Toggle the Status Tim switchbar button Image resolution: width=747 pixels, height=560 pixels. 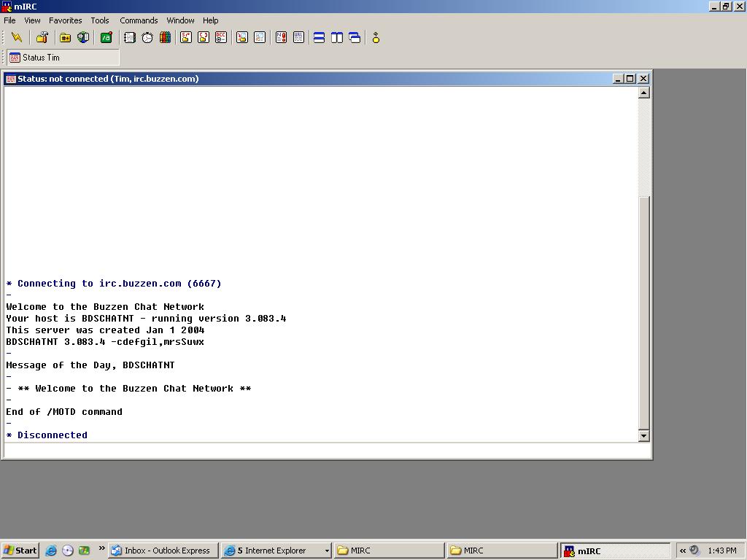[63, 58]
